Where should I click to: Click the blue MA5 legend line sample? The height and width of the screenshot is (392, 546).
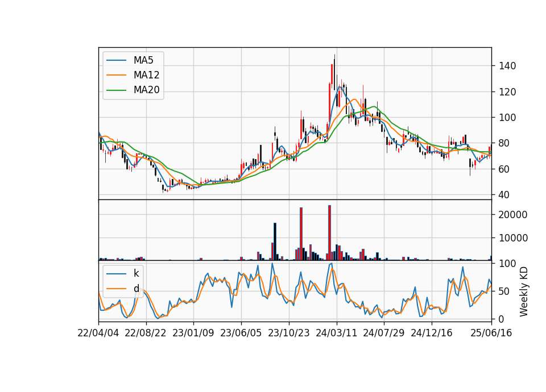point(116,60)
